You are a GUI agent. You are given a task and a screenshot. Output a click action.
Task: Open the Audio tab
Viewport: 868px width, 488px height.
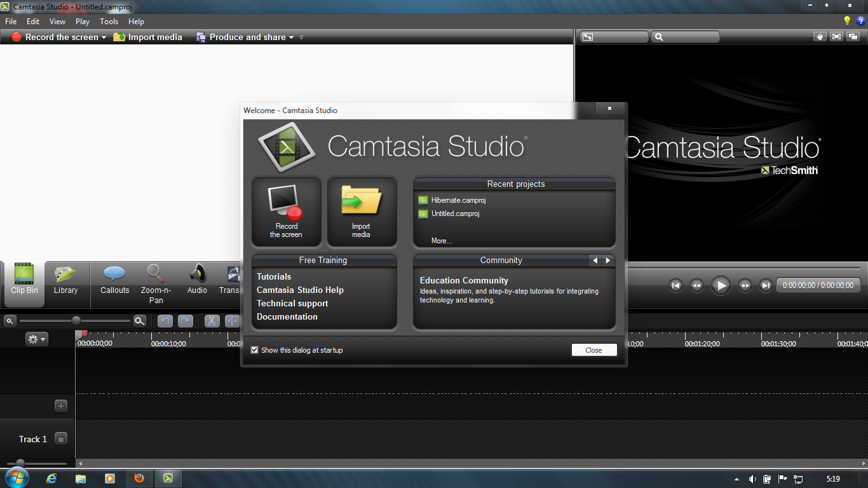tap(197, 280)
